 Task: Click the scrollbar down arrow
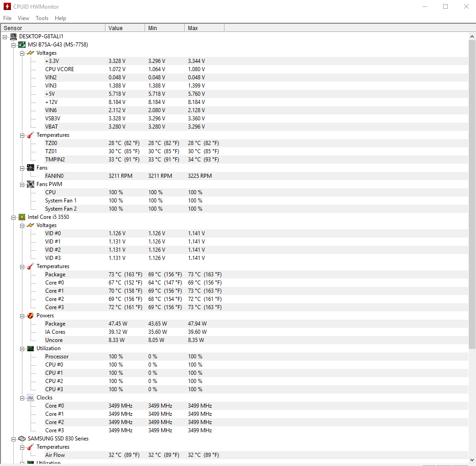[472, 460]
